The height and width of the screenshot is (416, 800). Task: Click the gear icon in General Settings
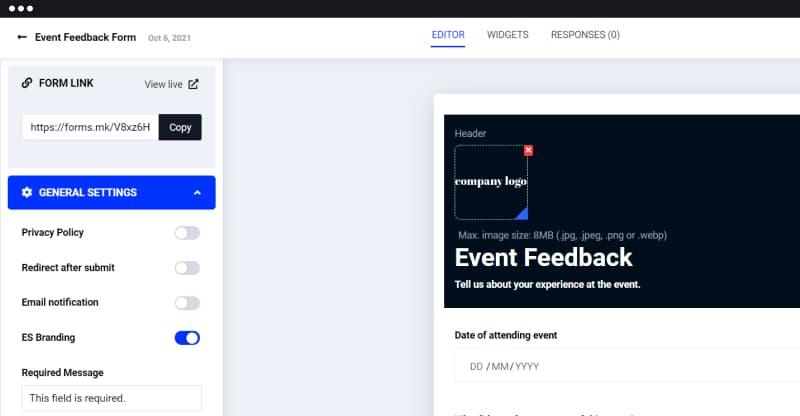pos(27,192)
